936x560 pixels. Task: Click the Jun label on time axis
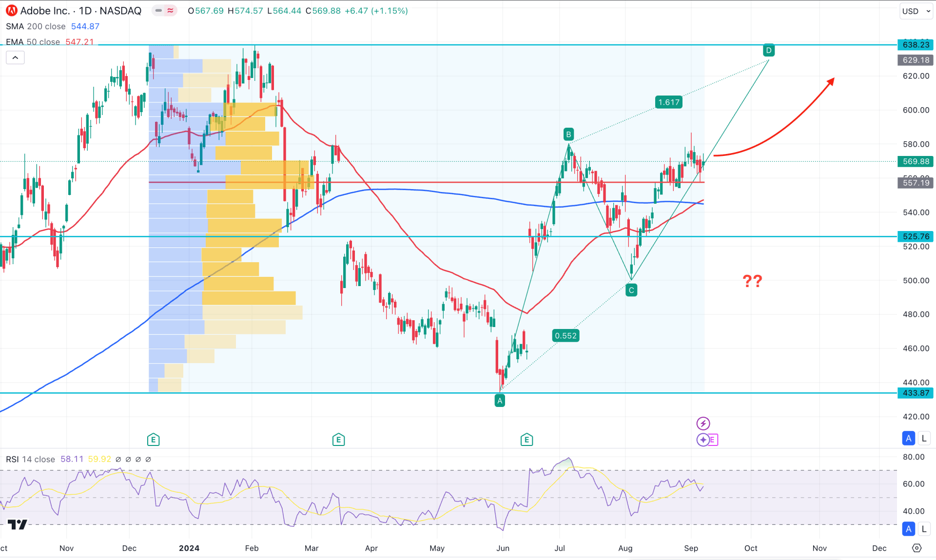click(x=503, y=548)
